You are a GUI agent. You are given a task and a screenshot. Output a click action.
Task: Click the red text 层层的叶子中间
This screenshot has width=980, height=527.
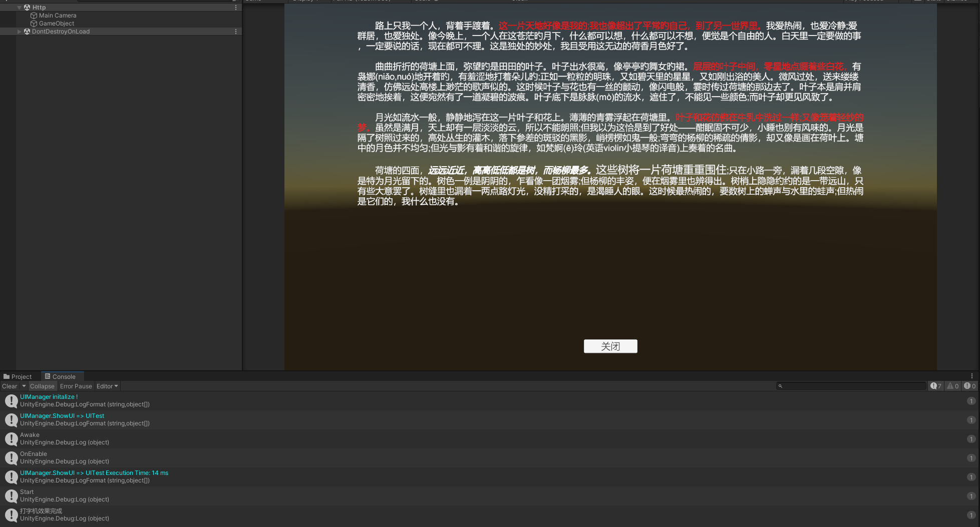pyautogui.click(x=725, y=67)
